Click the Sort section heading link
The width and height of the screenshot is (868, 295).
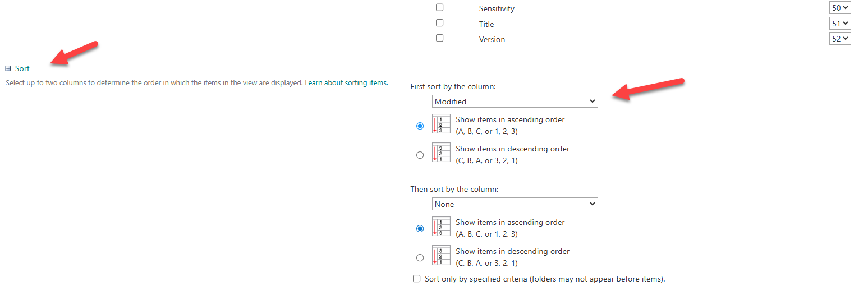click(22, 68)
